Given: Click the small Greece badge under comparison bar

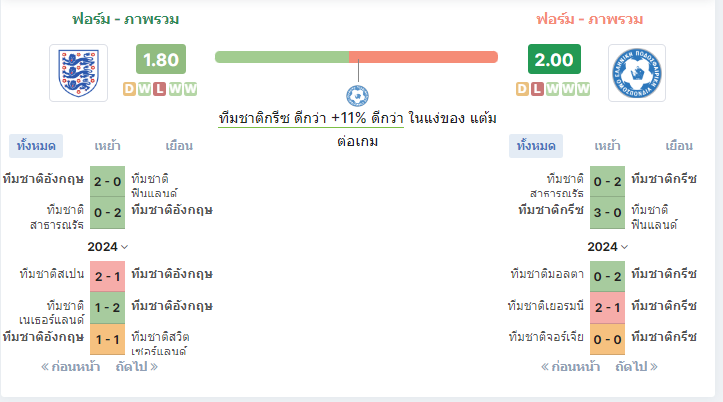Looking at the screenshot, I should point(357,96).
